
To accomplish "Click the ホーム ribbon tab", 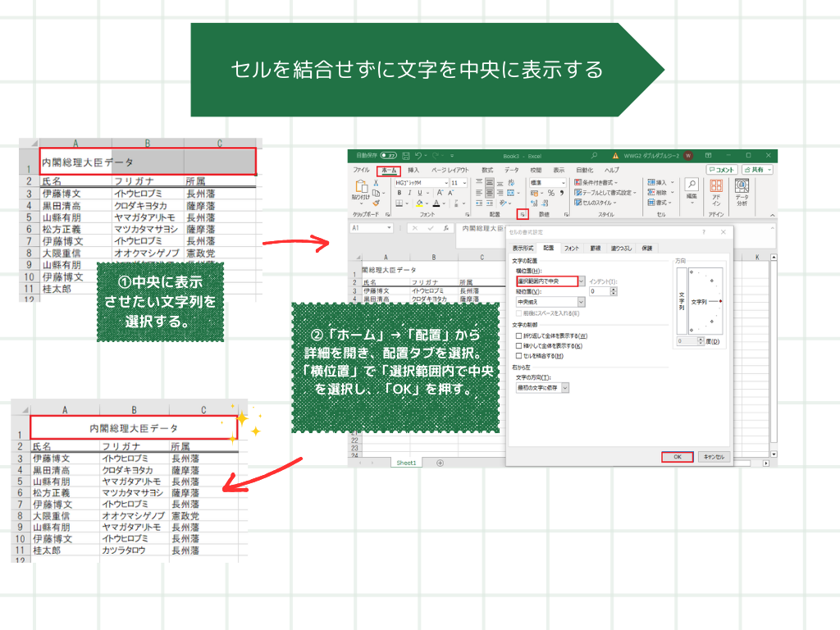I will pyautogui.click(x=390, y=170).
